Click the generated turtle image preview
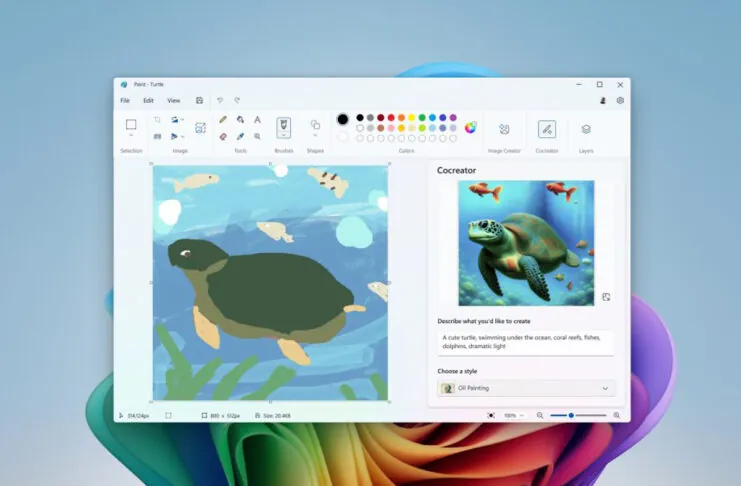The width and height of the screenshot is (741, 486). point(526,243)
